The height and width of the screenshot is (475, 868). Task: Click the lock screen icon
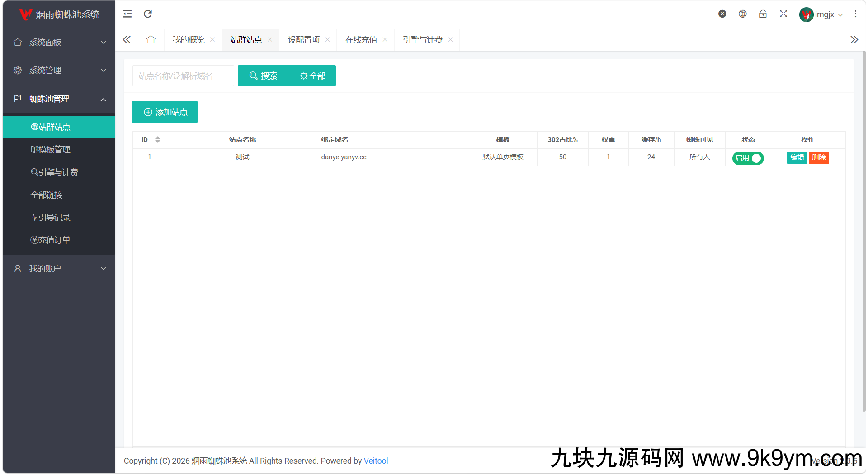763,14
